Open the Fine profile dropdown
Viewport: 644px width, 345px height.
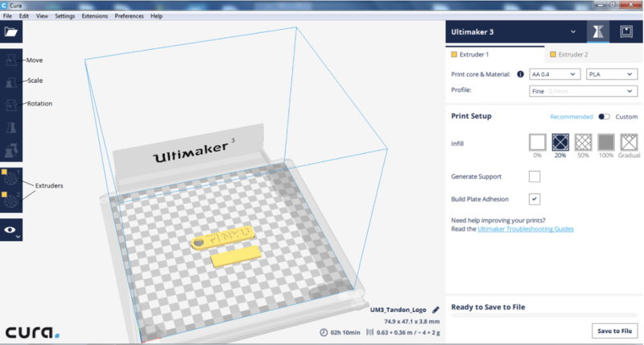click(583, 91)
